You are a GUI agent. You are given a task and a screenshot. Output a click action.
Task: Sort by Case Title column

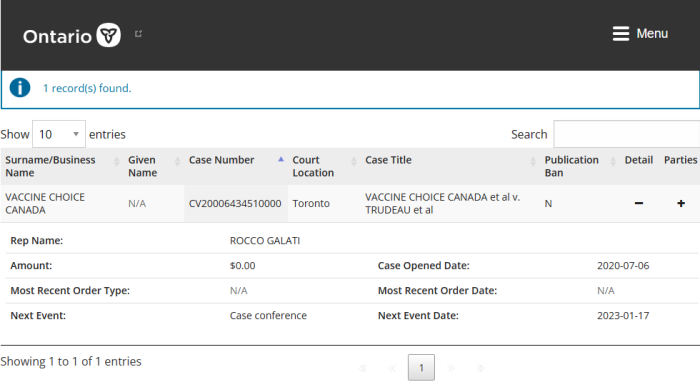450,166
